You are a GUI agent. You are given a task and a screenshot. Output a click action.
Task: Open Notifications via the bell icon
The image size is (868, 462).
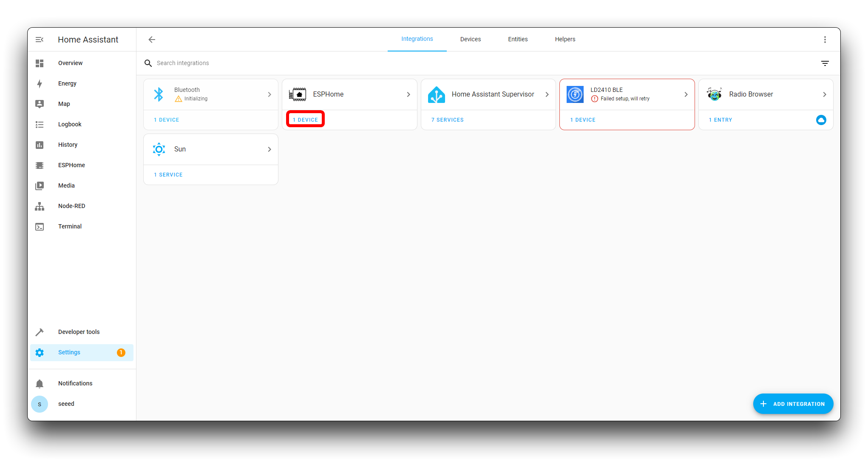click(40, 384)
